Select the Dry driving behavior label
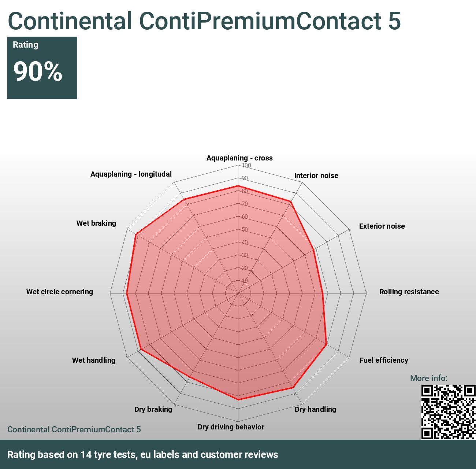The image size is (476, 469). [231, 427]
